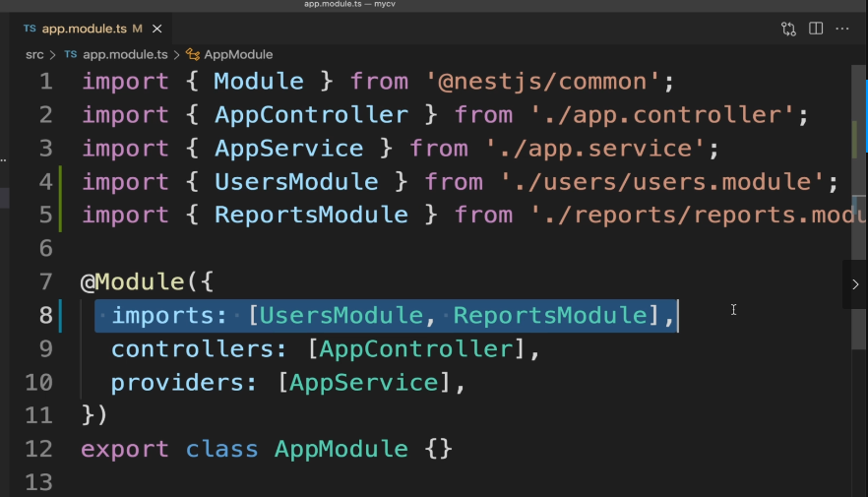Screen dimensions: 868x497
Task: Click the './users/users.module' path string
Action: [x=662, y=182]
